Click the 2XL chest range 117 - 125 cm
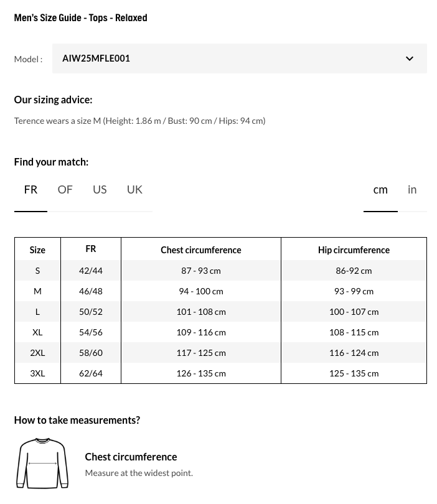 point(201,353)
